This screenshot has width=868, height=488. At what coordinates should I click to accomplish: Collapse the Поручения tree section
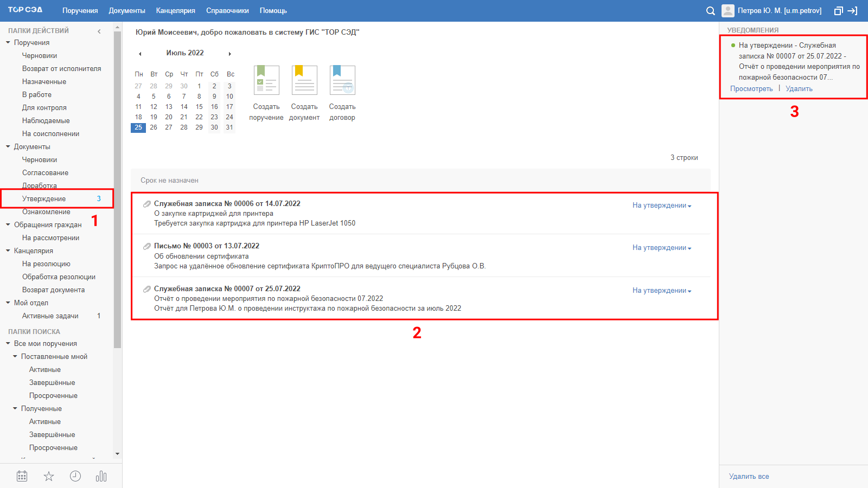(x=8, y=42)
